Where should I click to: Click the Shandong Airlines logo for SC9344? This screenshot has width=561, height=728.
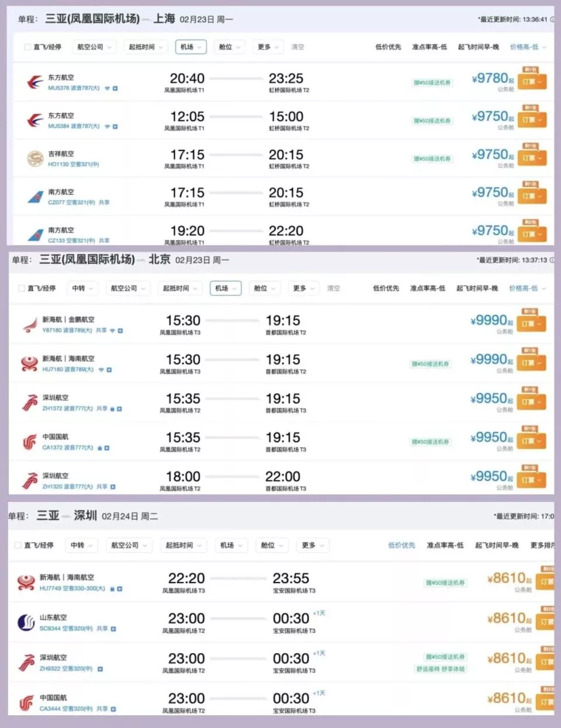(26, 622)
